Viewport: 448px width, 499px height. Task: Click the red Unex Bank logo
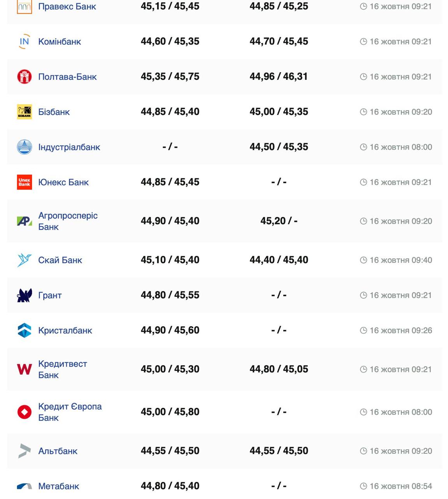point(24,182)
